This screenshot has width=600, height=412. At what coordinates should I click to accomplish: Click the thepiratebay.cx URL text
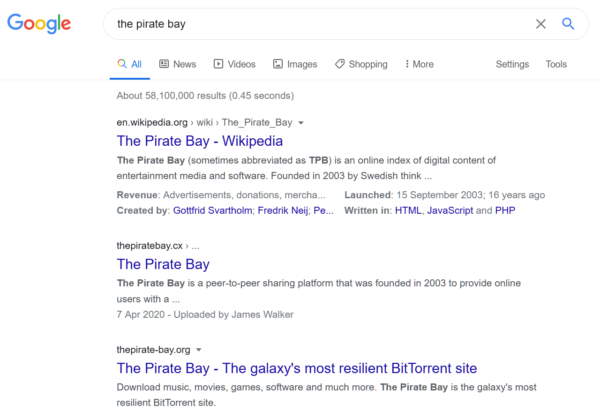click(150, 246)
